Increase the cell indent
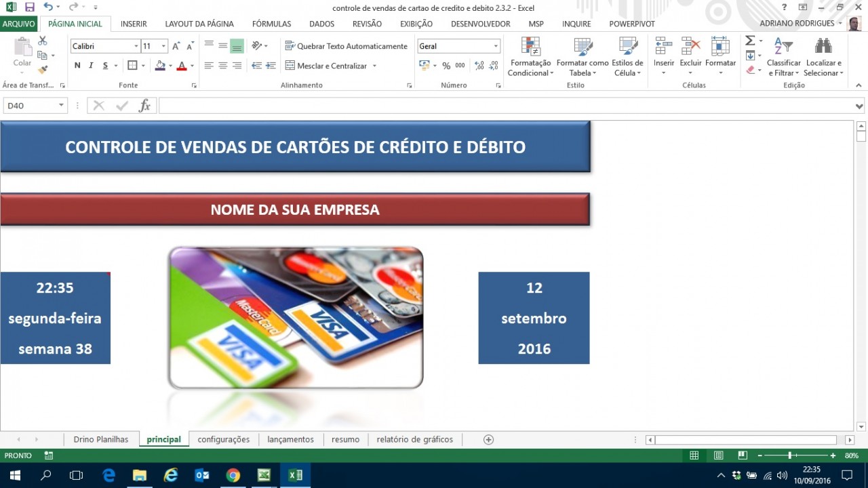This screenshot has height=488, width=868. 271,66
